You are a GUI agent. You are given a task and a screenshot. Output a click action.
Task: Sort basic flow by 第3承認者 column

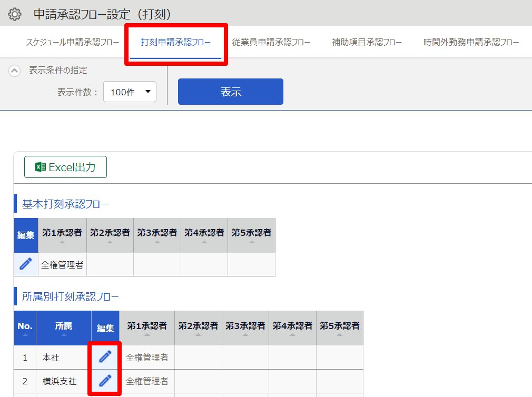click(157, 235)
